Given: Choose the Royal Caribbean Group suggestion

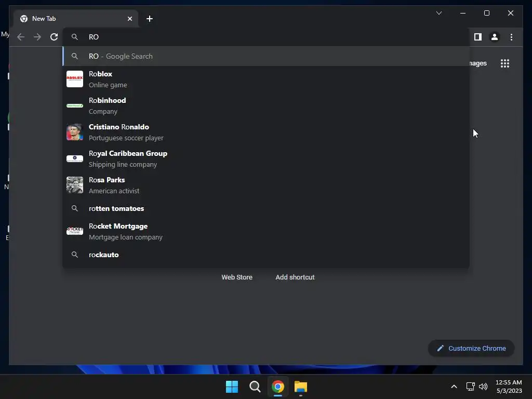Looking at the screenshot, I should pos(266,158).
